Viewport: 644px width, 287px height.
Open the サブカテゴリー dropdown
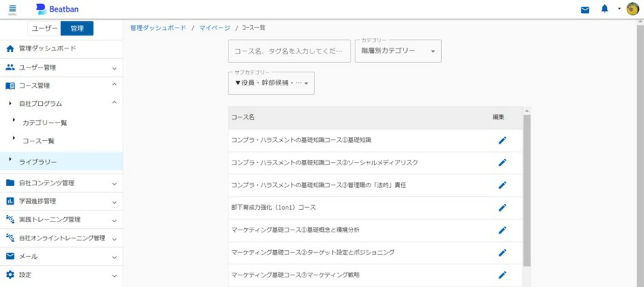point(271,83)
